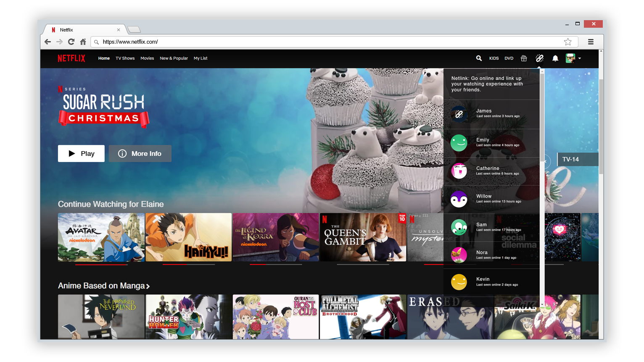644x362 pixels.
Task: Select friend name Catherine
Action: click(488, 168)
